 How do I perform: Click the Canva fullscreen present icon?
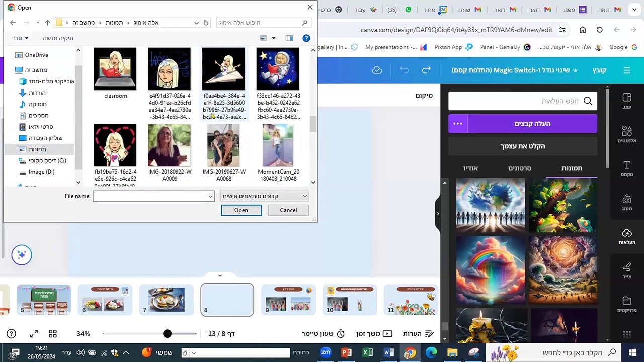pos(34,334)
